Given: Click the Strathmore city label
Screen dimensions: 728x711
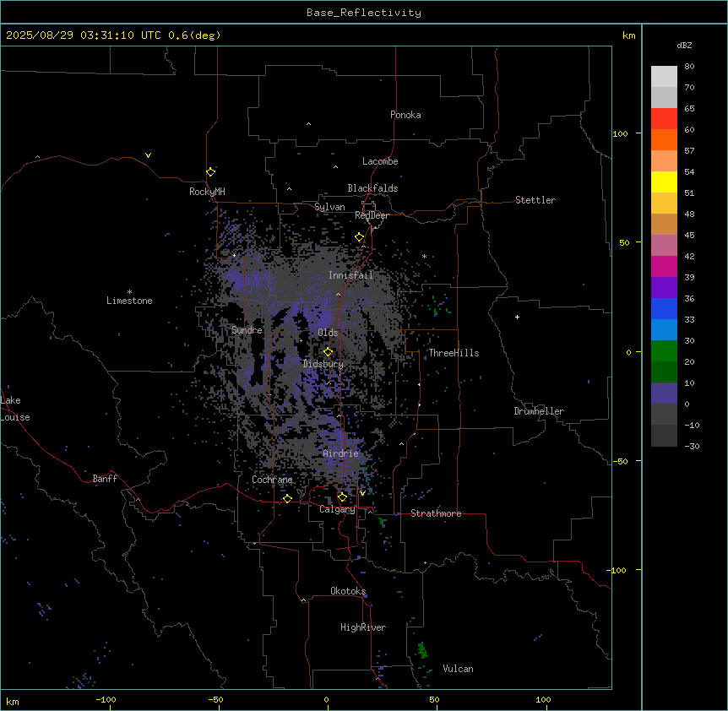Looking at the screenshot, I should tap(436, 513).
